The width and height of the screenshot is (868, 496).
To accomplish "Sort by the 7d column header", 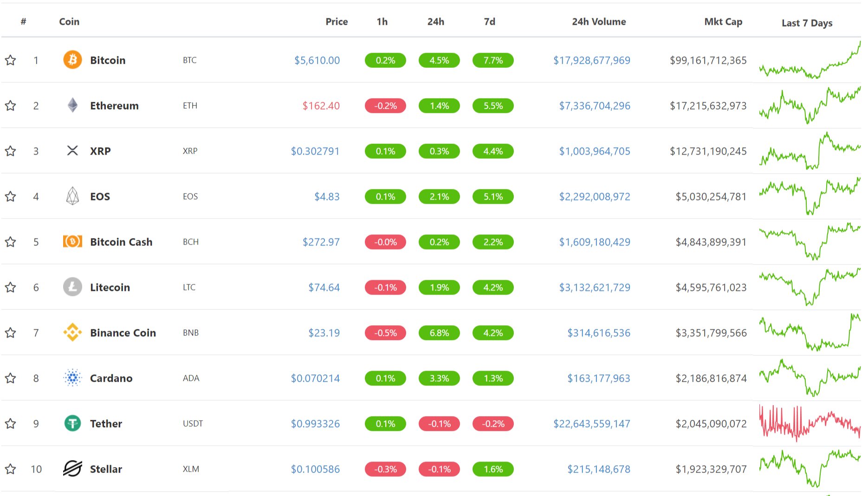I will 490,21.
